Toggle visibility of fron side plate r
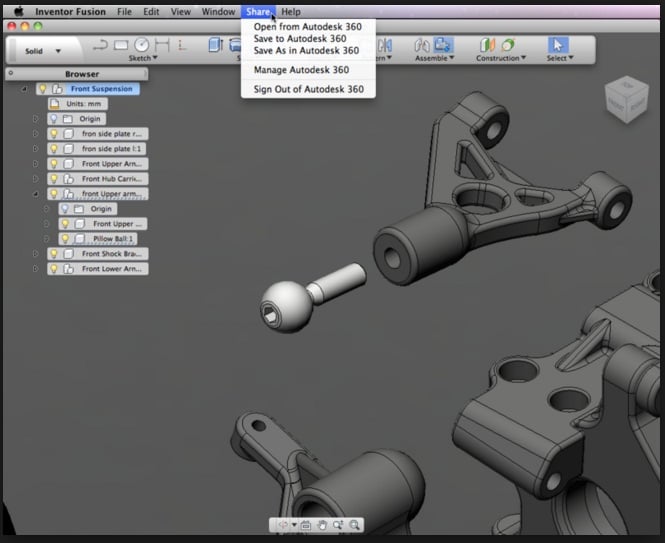665x543 pixels. coord(54,134)
